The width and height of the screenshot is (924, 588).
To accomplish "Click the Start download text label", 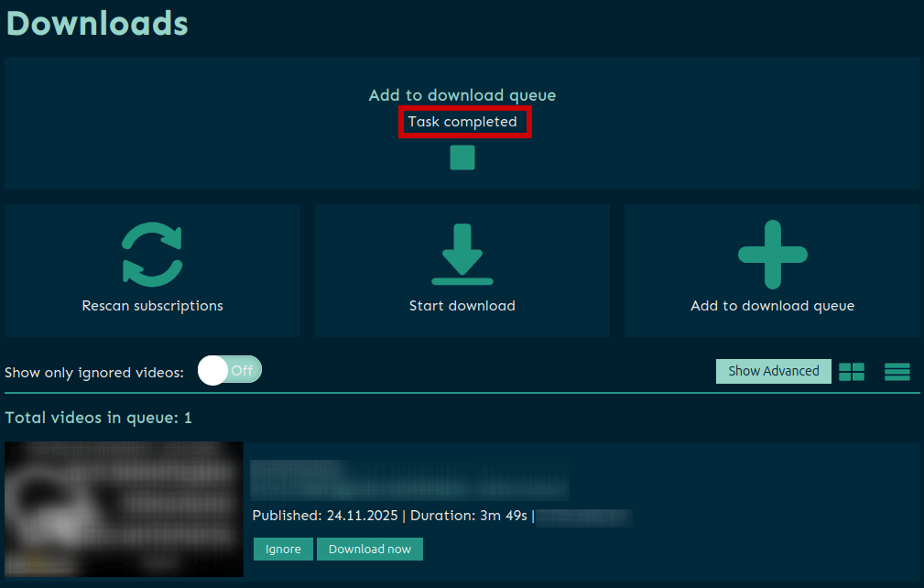I will click(462, 306).
